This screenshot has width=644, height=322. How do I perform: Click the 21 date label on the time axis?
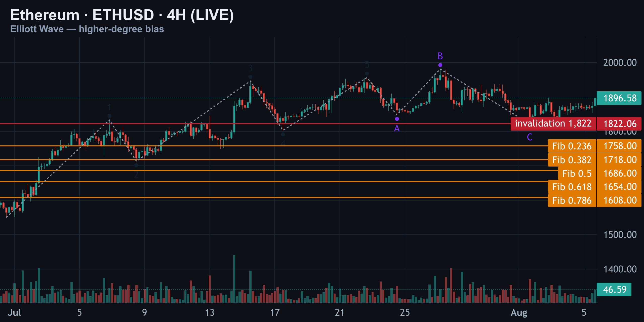[x=340, y=312]
